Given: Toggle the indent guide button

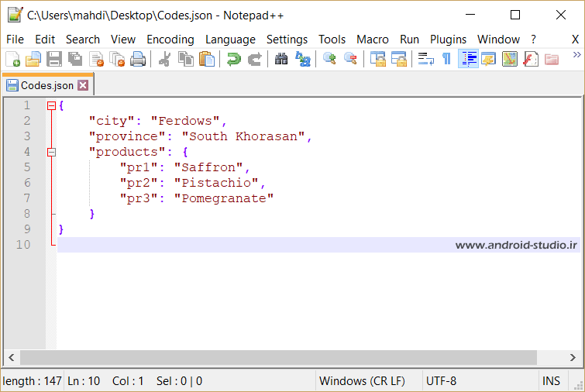Looking at the screenshot, I should pos(468,59).
